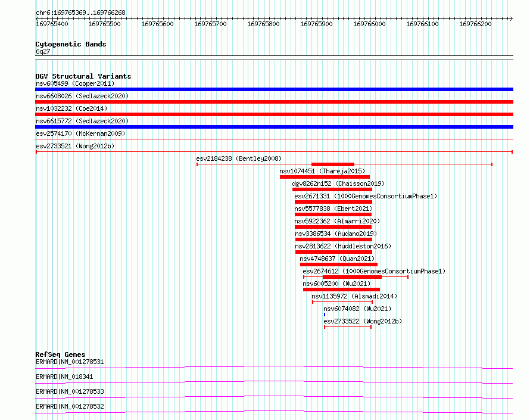Screen dimensions: 530x420
Task: Click dgv8262n152 (Chaisson2019) label
Action: [x=338, y=183]
